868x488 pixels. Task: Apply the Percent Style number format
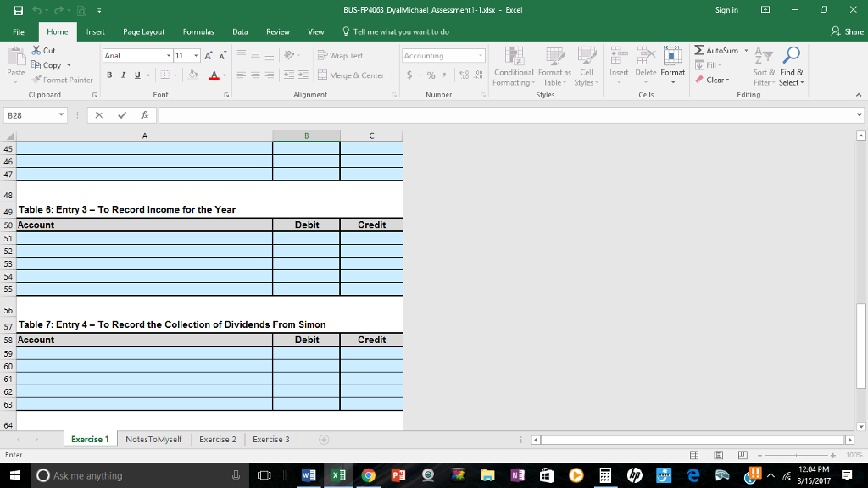pos(431,75)
